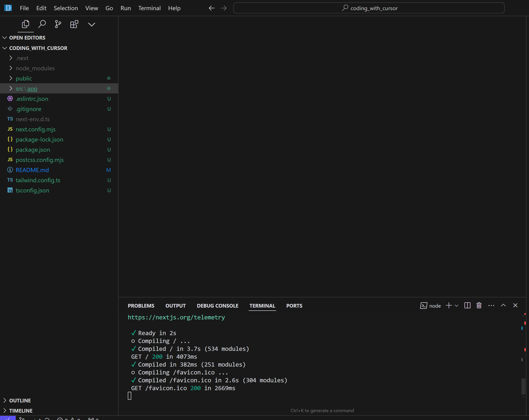
Task: Open README.md file
Action: coord(59,170)
